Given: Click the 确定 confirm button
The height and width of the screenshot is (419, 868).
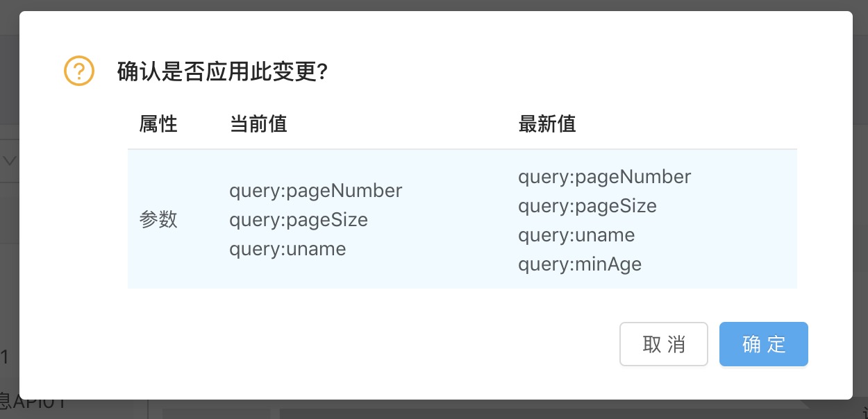Looking at the screenshot, I should [x=763, y=344].
